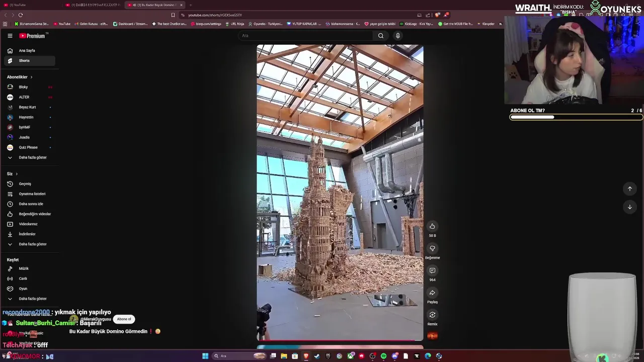Screen dimensions: 644x362
Task: Open the Siz section chevron
Action: pos(17,174)
